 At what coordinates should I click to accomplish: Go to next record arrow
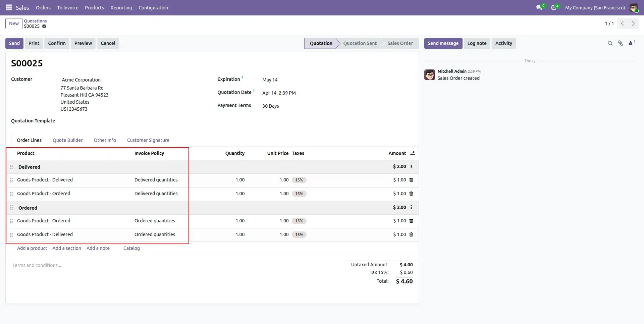(633, 23)
